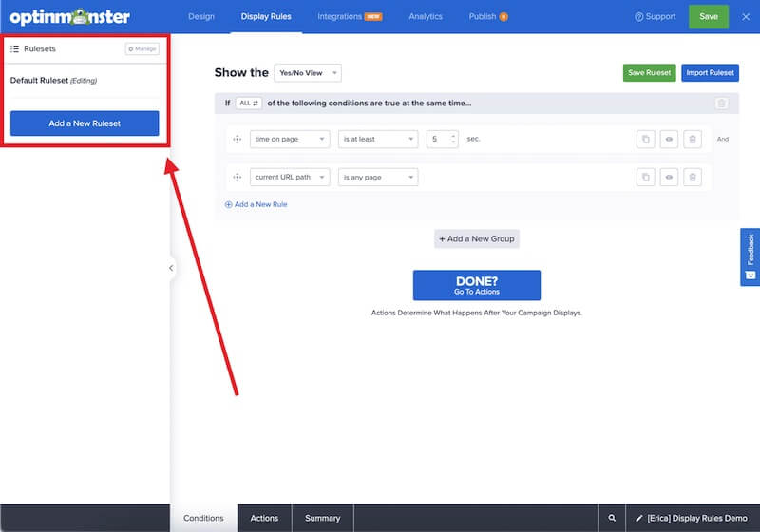Open the 'is any page' dropdown
Image resolution: width=760 pixels, height=532 pixels.
coord(378,177)
